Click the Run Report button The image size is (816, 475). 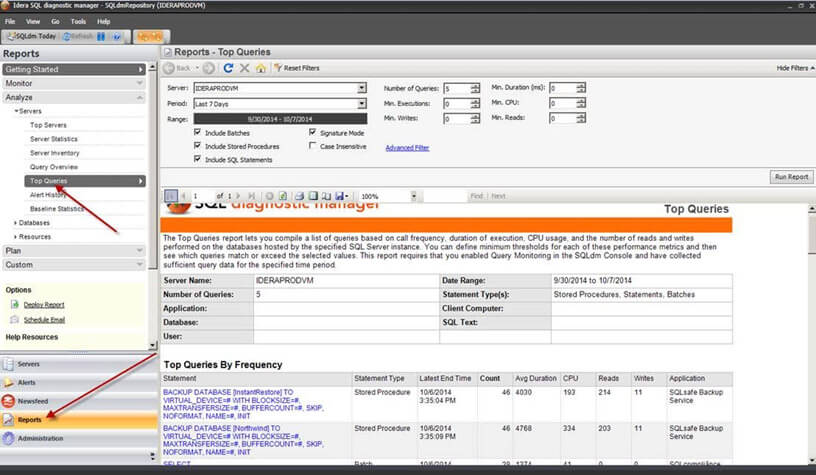click(791, 177)
